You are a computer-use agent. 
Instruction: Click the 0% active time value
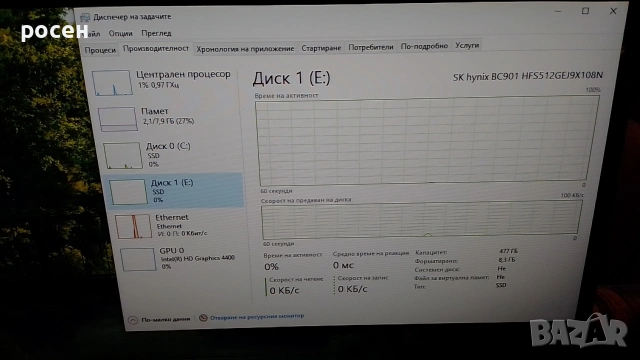coord(271,267)
